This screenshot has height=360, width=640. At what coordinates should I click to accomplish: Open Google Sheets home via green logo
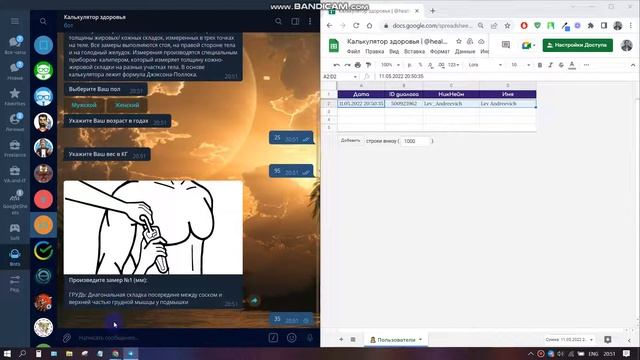click(x=334, y=45)
